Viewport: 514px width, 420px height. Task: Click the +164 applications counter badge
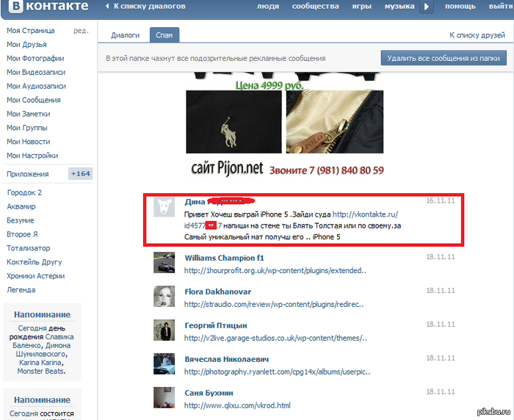coord(79,174)
